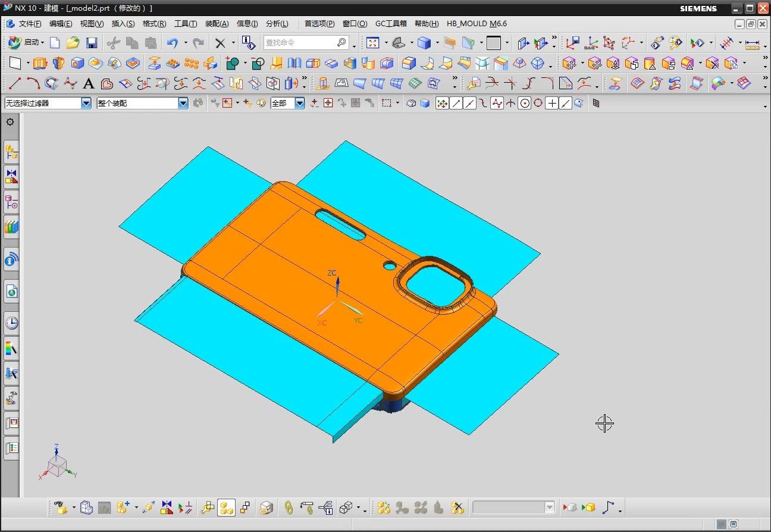The width and height of the screenshot is (771, 532).
Task: Click the color palette filter icon
Action: coord(261,104)
